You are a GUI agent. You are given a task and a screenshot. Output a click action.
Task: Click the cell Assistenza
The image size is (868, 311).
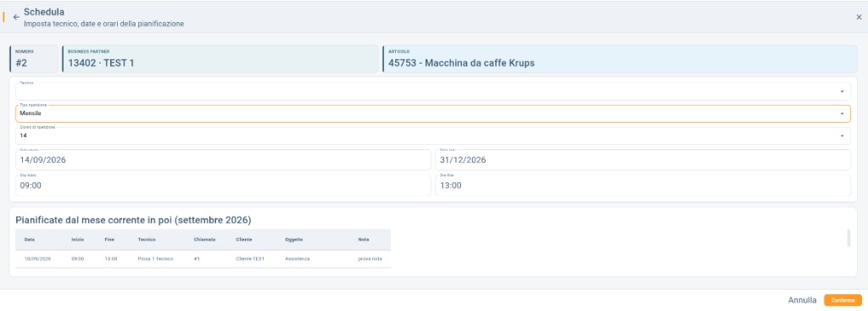tap(298, 259)
